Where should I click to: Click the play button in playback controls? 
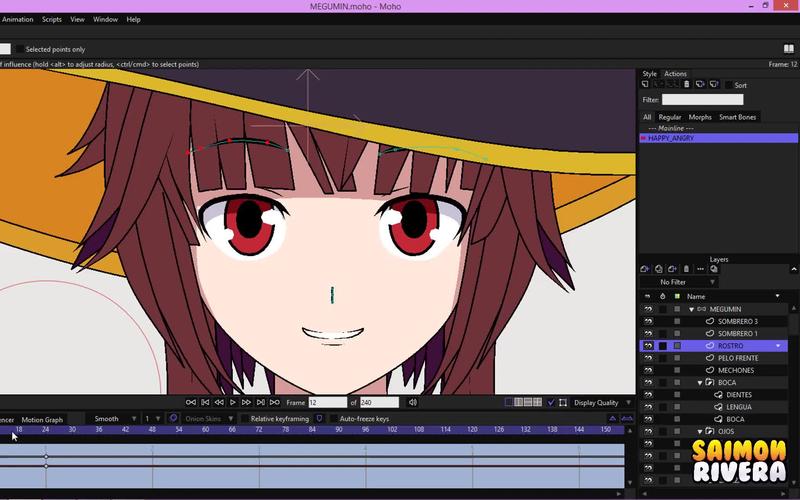[233, 402]
